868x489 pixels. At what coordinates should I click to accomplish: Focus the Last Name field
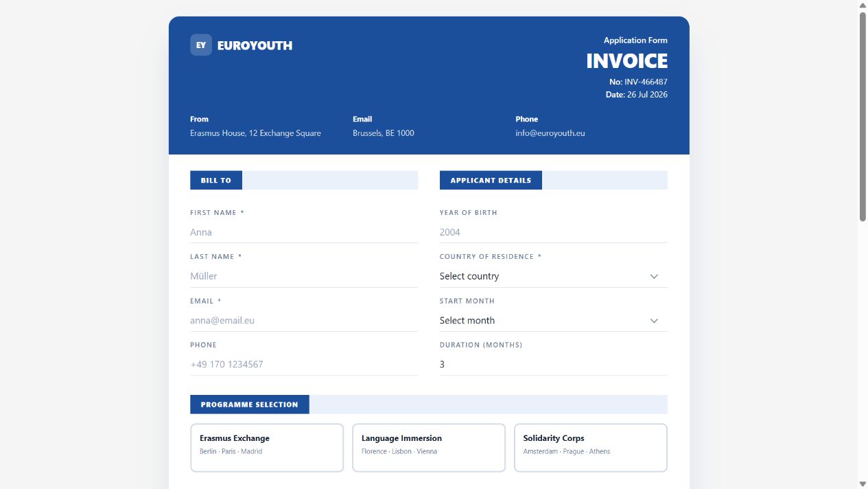(304, 276)
